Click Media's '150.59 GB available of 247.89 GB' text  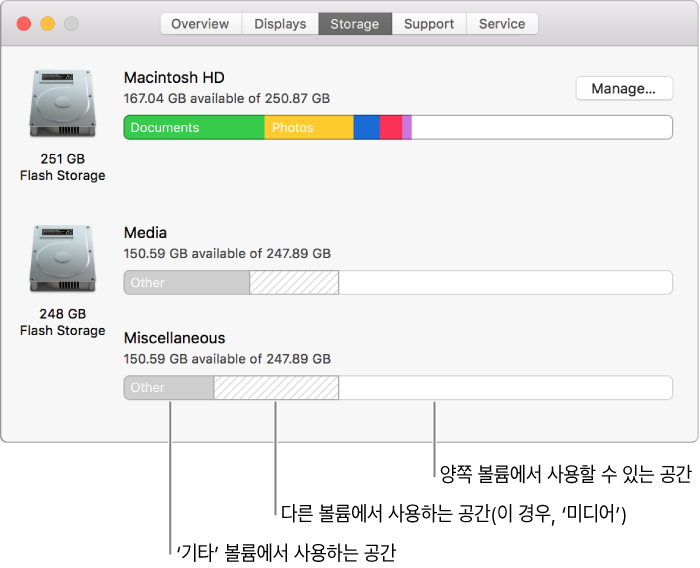[x=227, y=254]
